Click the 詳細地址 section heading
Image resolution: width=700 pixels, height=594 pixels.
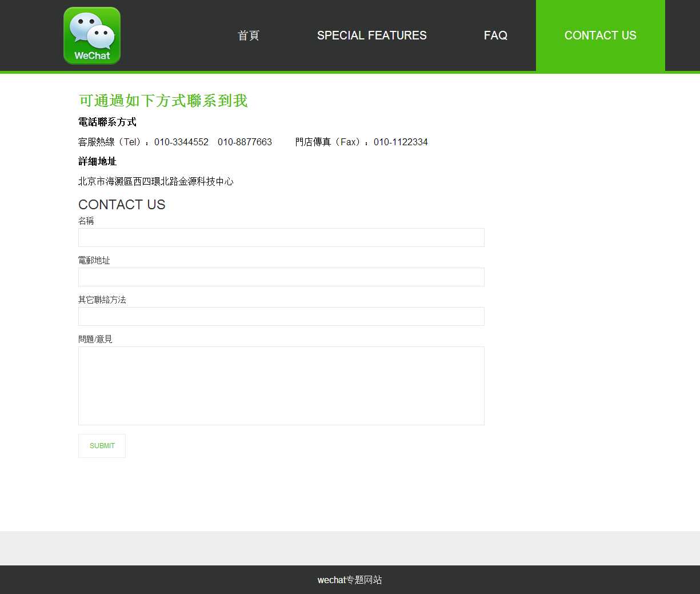pos(97,161)
